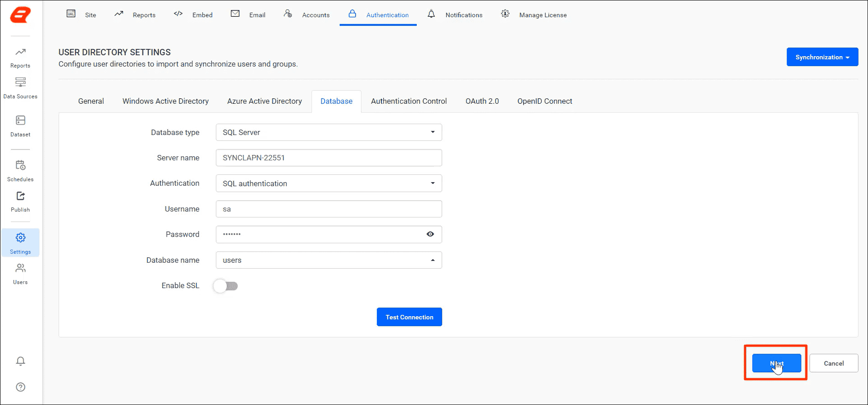
Task: Switch to Azure Active Directory tab
Action: click(264, 101)
